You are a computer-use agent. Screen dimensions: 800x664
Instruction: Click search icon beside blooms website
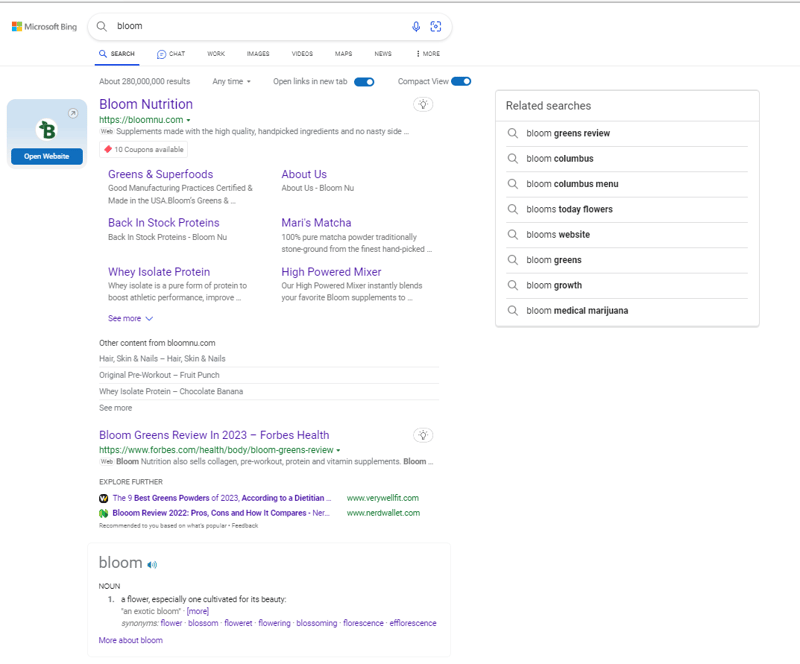[513, 235]
